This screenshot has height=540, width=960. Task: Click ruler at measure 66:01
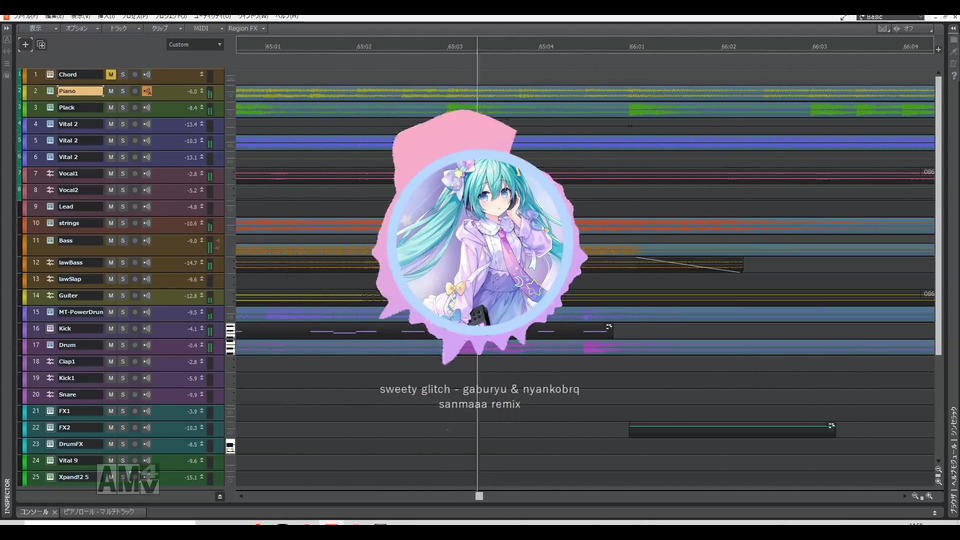coord(637,47)
